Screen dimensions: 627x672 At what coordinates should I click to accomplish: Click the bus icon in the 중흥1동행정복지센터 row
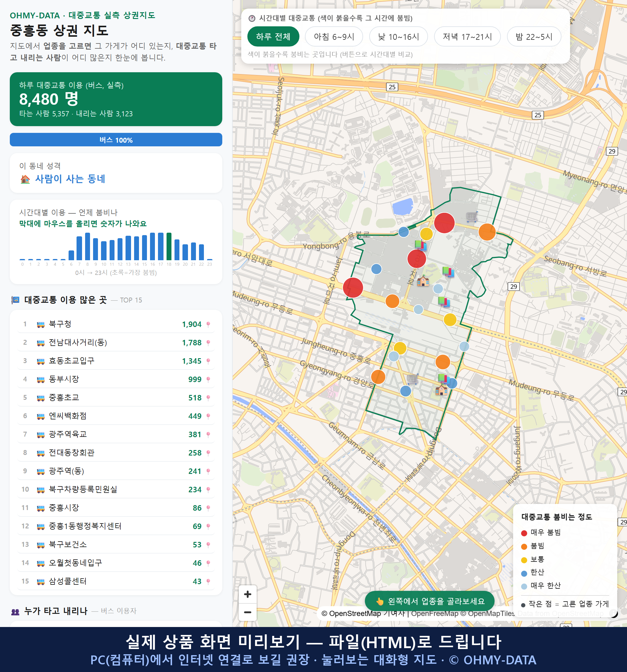tap(40, 526)
